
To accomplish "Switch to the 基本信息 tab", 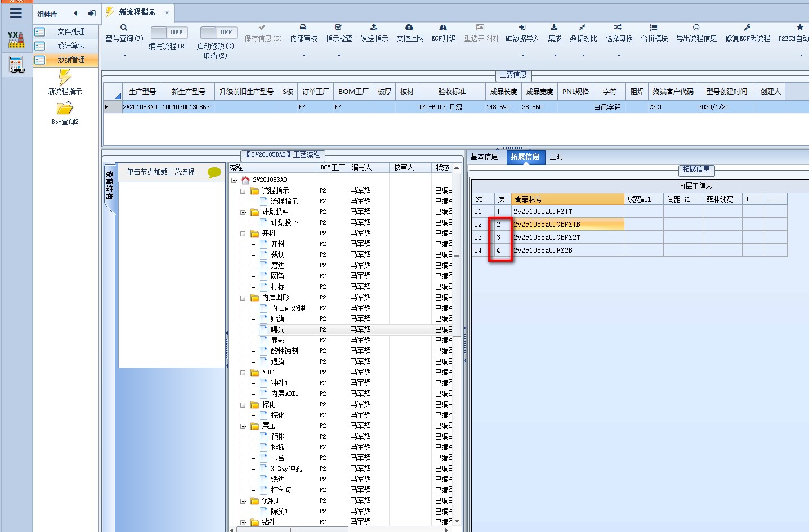I will pyautogui.click(x=484, y=157).
